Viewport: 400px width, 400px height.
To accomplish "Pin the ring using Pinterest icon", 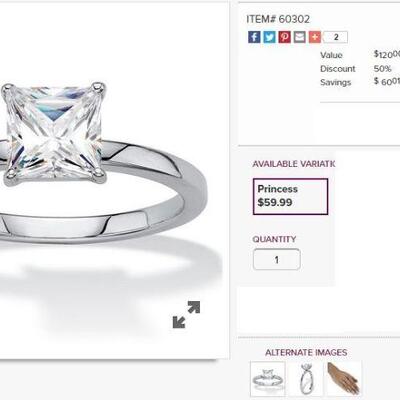I will [285, 37].
